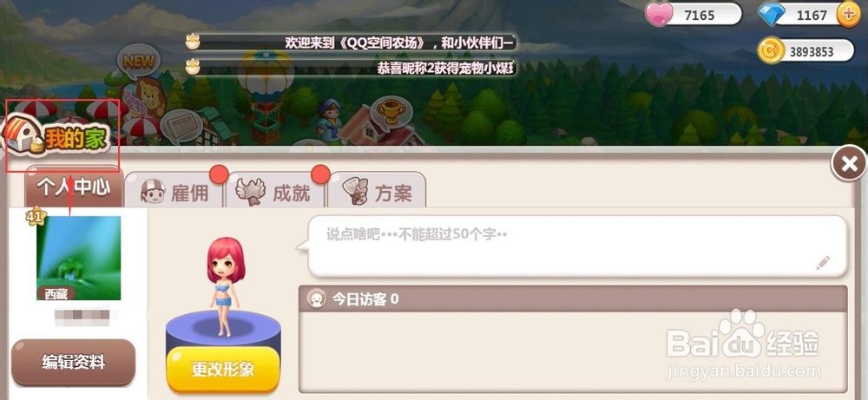This screenshot has height=400, width=868.
Task: Open the 我的家 home icon
Action: point(56,135)
